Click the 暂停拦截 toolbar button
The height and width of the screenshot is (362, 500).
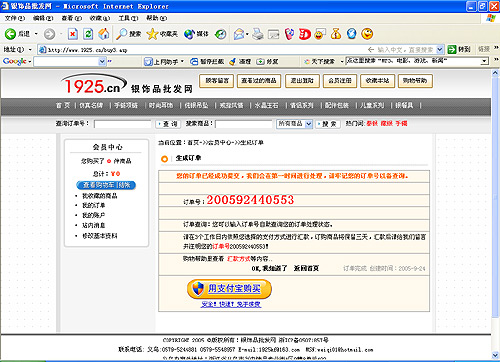pyautogui.click(x=207, y=62)
